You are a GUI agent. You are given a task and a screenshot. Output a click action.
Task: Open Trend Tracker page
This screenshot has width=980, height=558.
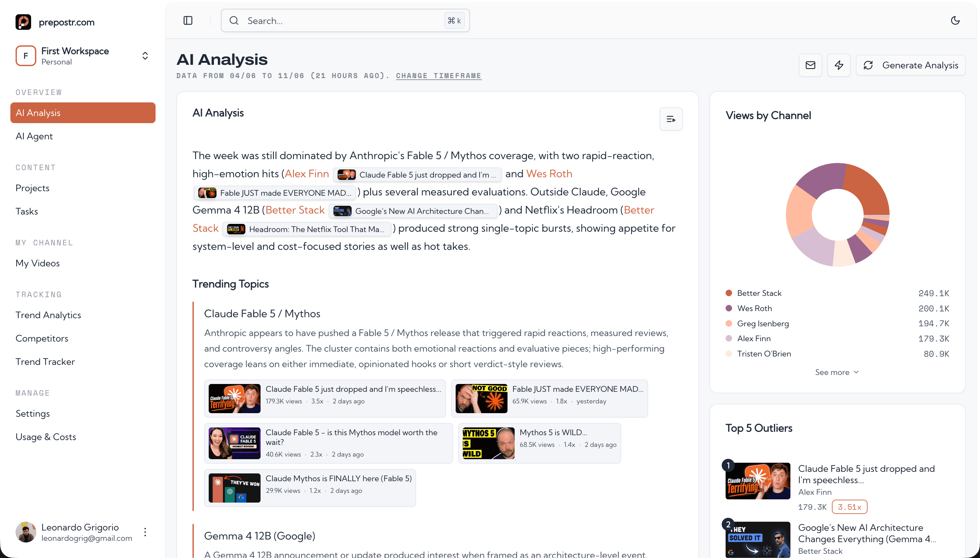pyautogui.click(x=45, y=362)
